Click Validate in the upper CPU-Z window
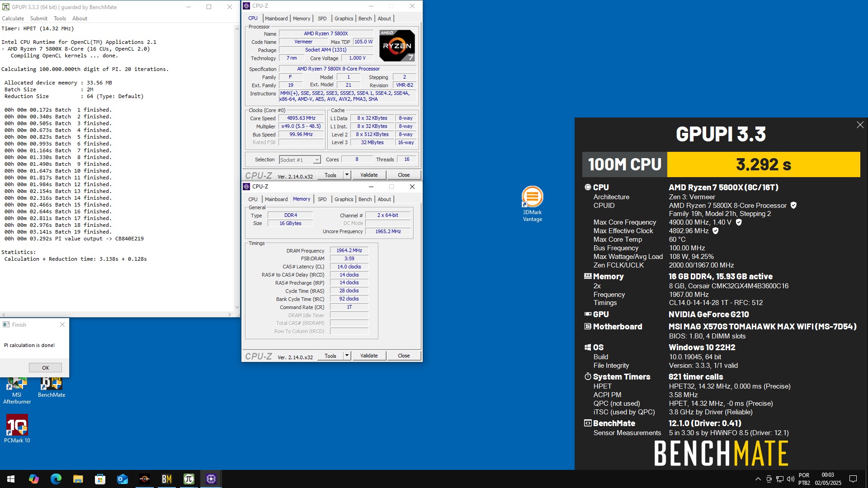 click(369, 175)
